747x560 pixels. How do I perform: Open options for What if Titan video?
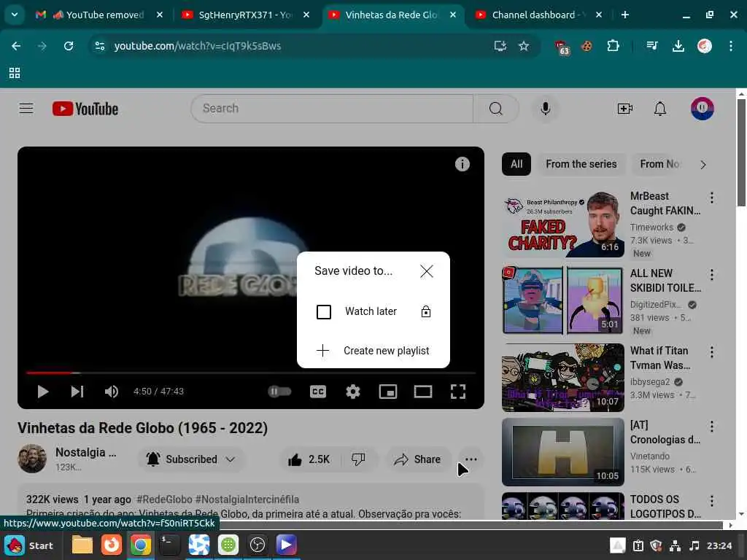[x=711, y=351]
